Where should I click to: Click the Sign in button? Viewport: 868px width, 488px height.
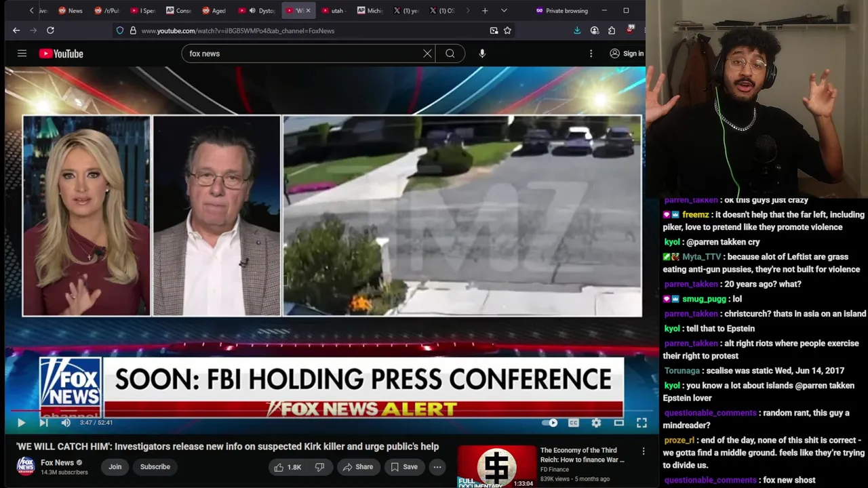coord(627,54)
